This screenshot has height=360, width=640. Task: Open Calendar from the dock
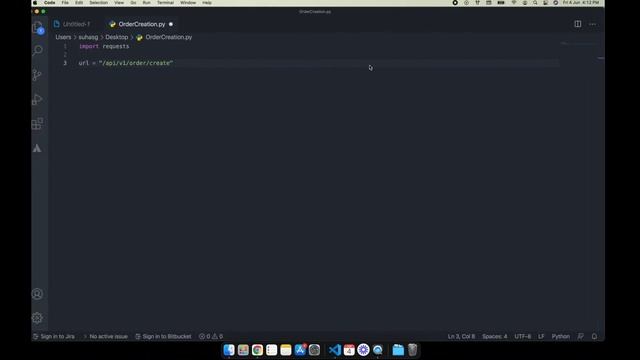coord(349,350)
